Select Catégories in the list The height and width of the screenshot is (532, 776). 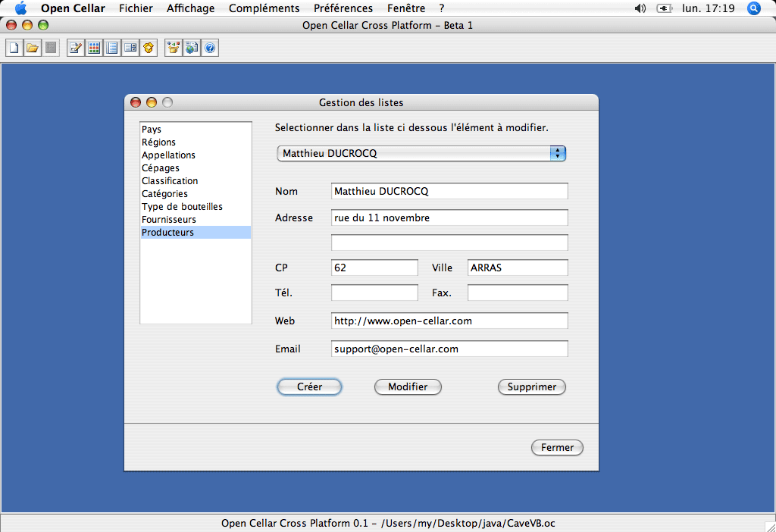tap(196, 193)
